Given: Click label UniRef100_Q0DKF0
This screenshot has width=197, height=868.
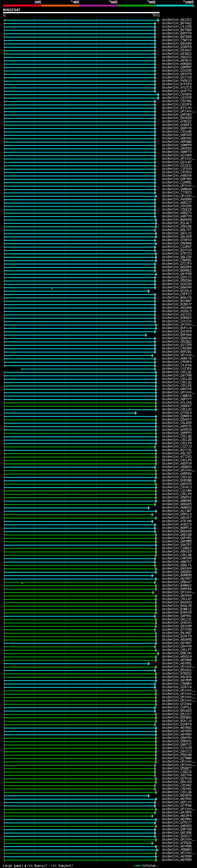Looking at the screenshot, I should click(176, 125).
